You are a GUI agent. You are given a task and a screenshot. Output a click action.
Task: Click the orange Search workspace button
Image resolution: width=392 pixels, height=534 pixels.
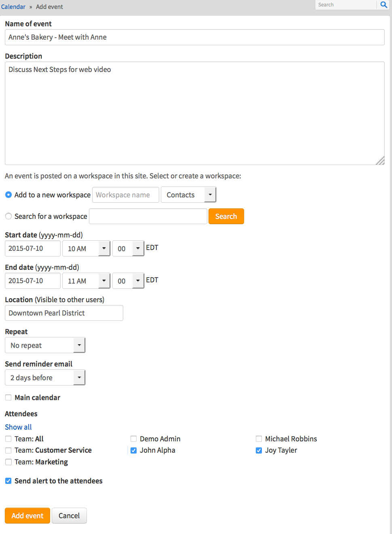[226, 216]
